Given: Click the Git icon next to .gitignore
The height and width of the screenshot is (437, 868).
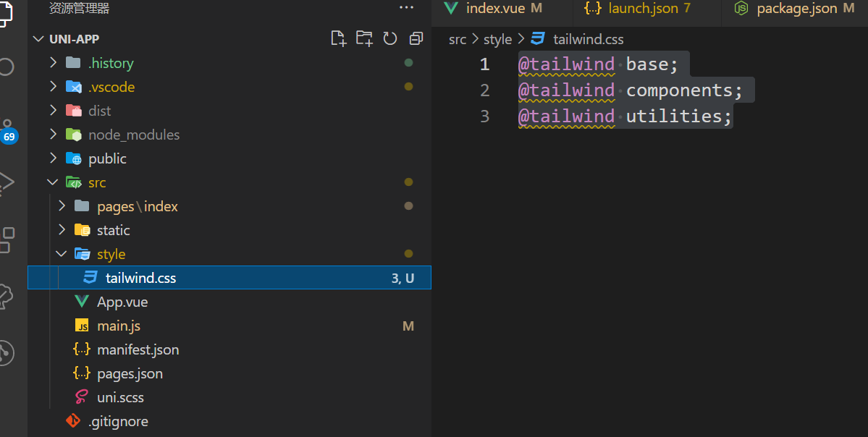Looking at the screenshot, I should pyautogui.click(x=72, y=421).
